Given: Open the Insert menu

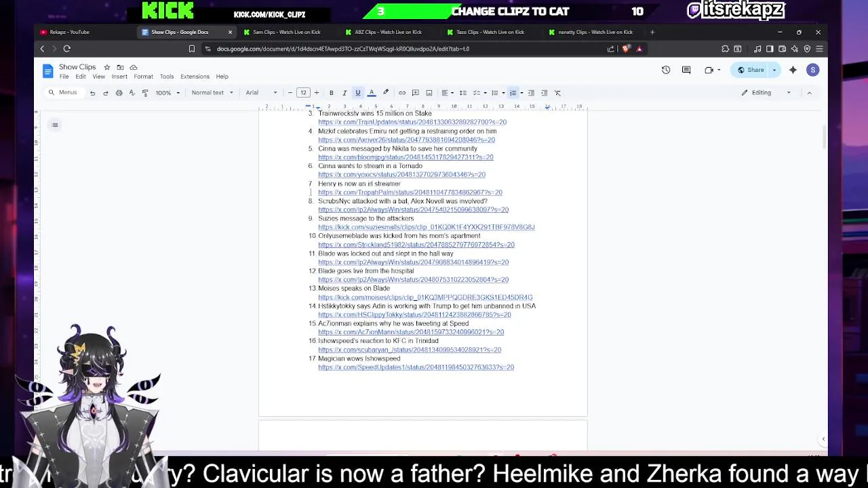Looking at the screenshot, I should pos(119,77).
